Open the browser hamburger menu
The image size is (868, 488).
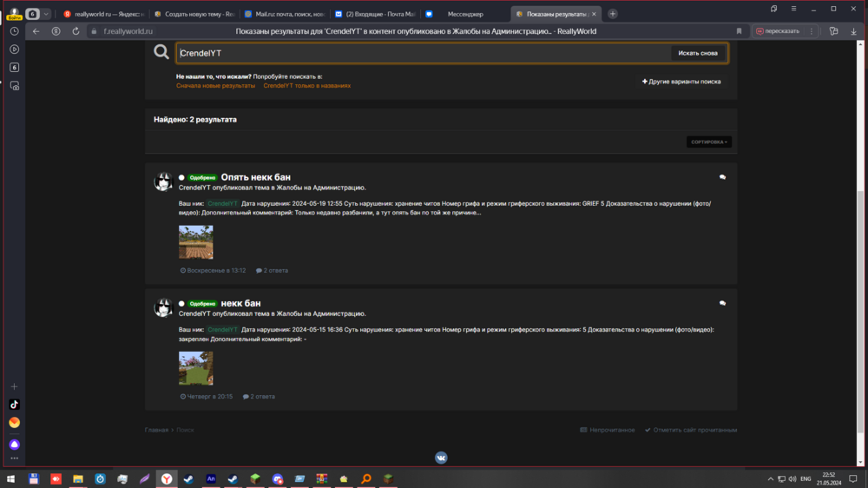click(793, 9)
